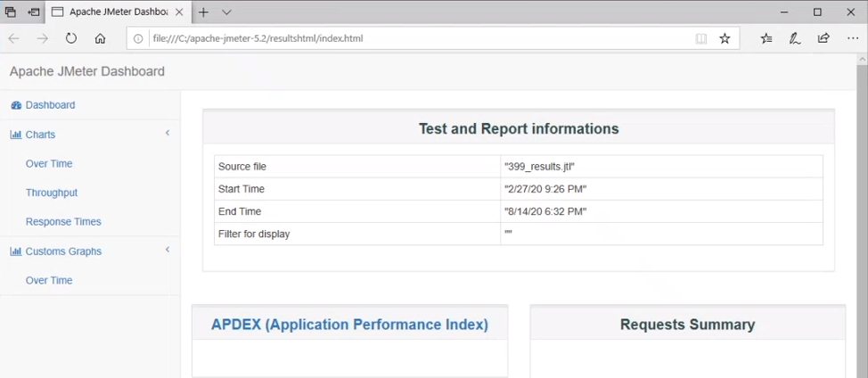This screenshot has width=868, height=378.
Task: Click the Customs Graphs chart icon
Action: 16,251
